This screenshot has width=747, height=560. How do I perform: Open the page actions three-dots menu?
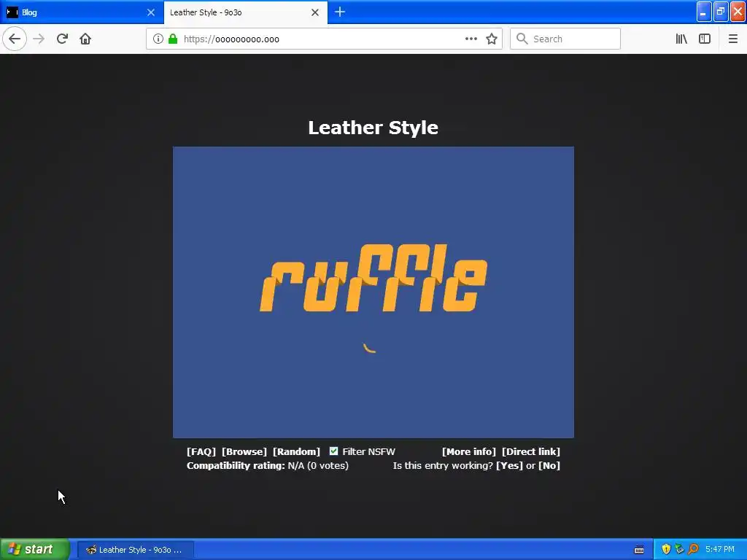471,39
